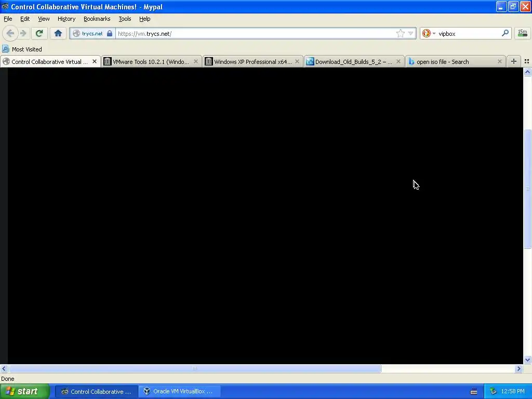Activate Oracle VM VirtualBox taskbar button

click(x=180, y=392)
